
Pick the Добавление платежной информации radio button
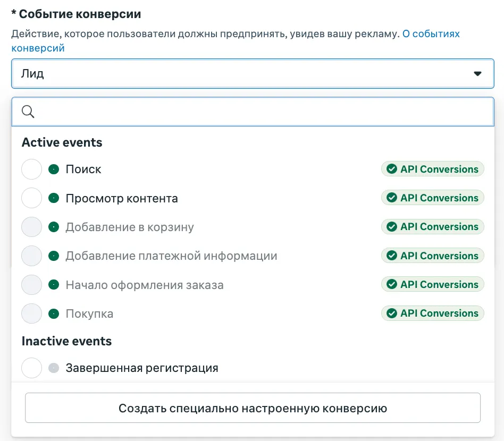tap(31, 256)
